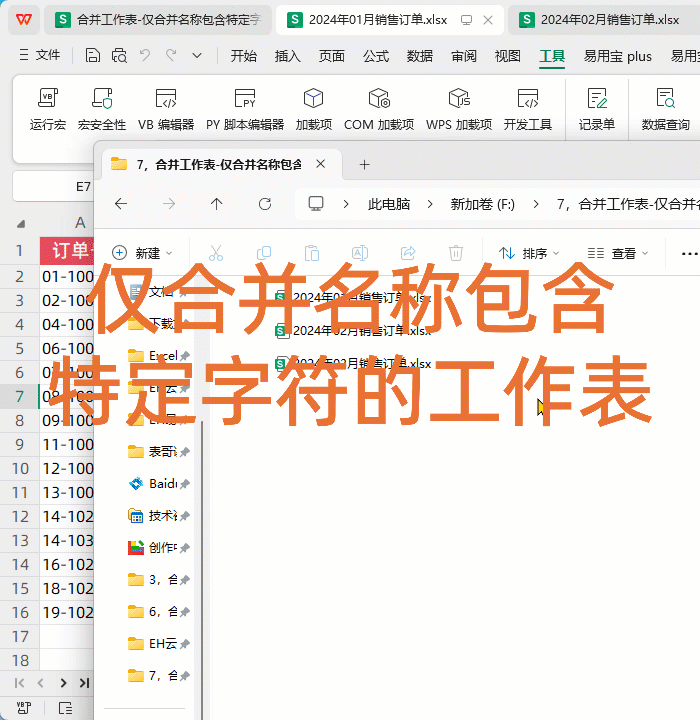
Task: Select file 2024年02月销售订单.xlsx in Explorer
Action: pos(353,330)
